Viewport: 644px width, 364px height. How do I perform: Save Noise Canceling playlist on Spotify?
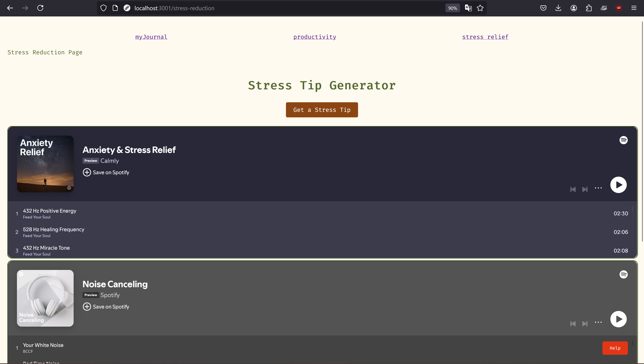click(x=106, y=307)
